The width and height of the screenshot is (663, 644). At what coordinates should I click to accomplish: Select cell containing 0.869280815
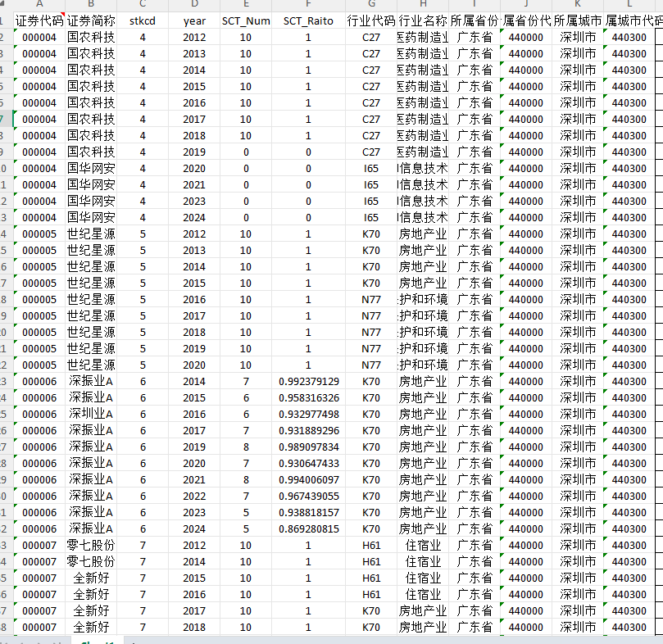pyautogui.click(x=308, y=528)
